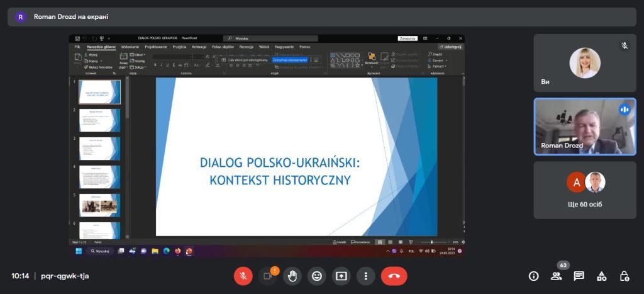Image resolution: width=644 pixels, height=294 pixels.
Task: Click the Present now screen-share icon
Action: tap(341, 276)
